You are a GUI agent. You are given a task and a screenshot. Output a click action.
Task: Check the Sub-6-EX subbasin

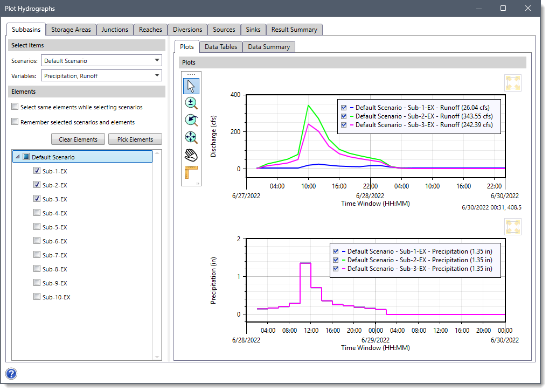[x=37, y=241]
